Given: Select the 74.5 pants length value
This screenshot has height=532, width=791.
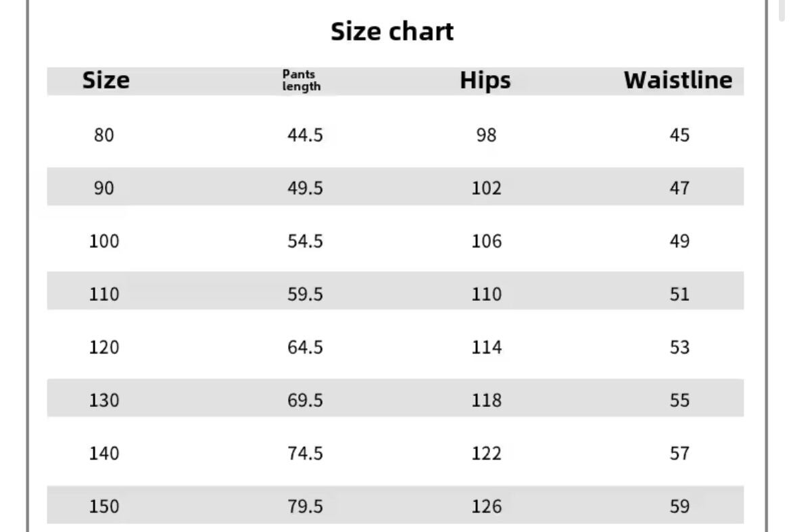Looking at the screenshot, I should [306, 453].
